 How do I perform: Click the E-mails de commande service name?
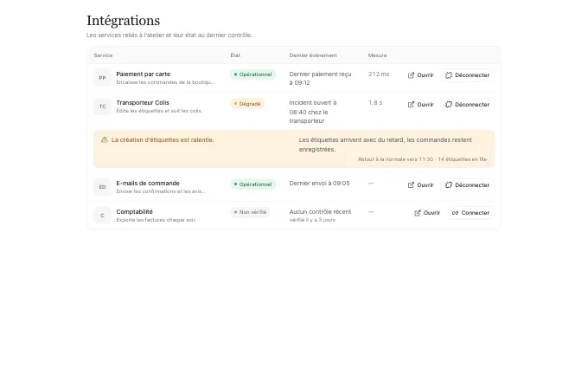(148, 183)
